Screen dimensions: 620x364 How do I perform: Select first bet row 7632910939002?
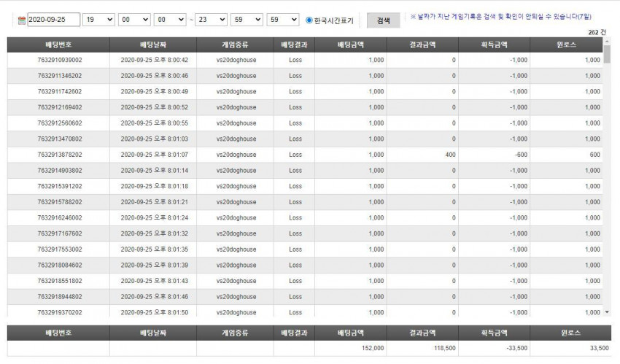[x=305, y=60]
